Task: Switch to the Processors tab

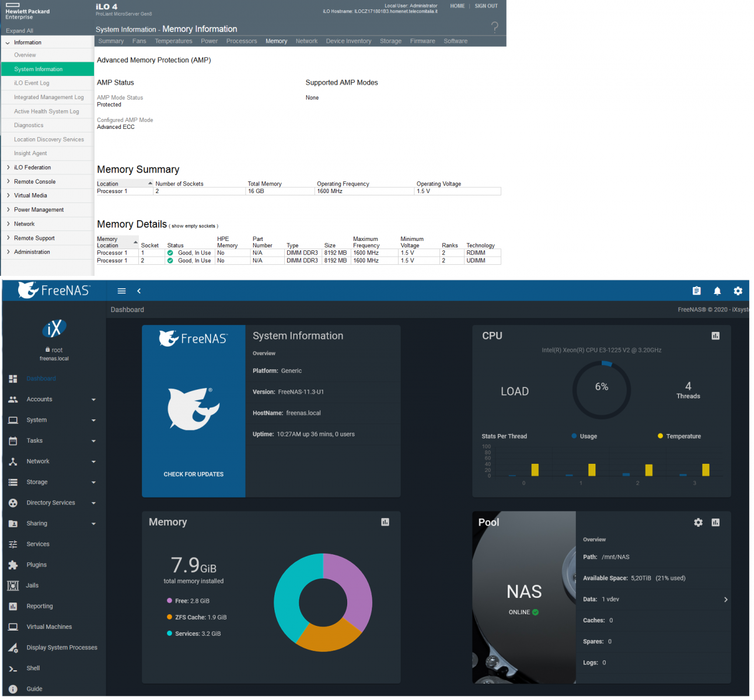Action: pos(242,41)
